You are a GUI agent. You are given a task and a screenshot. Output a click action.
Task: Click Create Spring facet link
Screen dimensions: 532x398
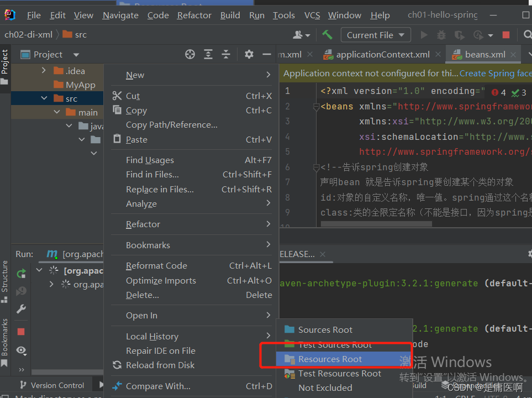(496, 74)
